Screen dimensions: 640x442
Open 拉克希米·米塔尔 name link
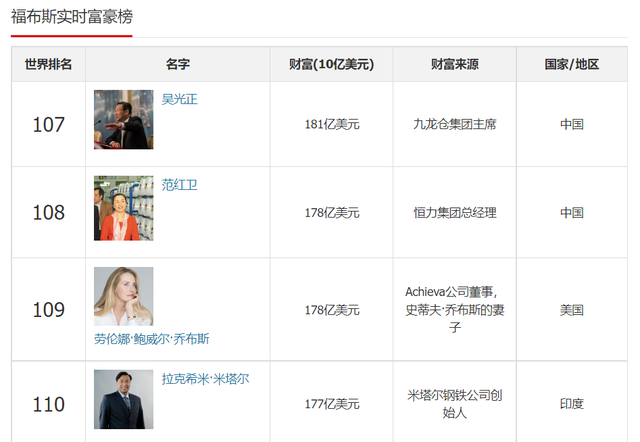[205, 379]
